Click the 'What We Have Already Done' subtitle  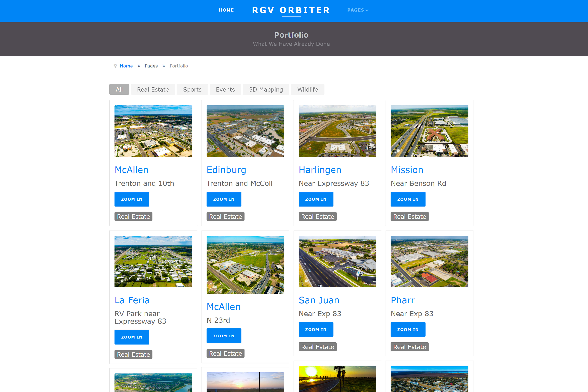pos(291,44)
